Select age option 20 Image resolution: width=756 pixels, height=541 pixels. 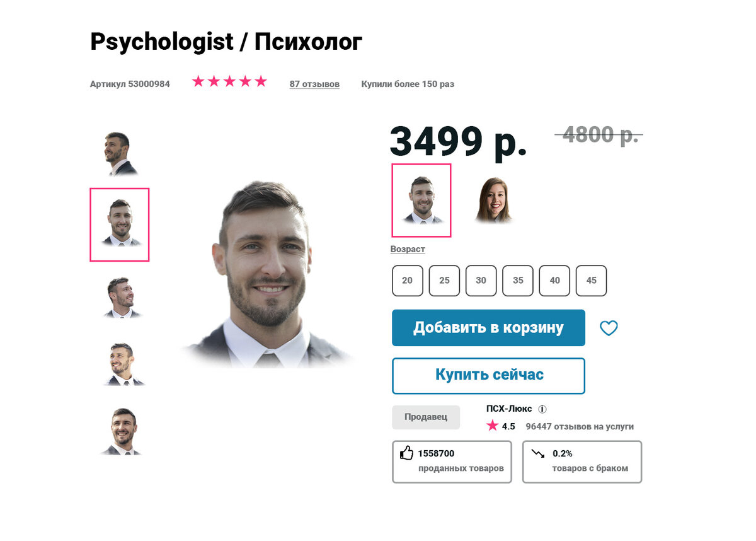pos(407,281)
